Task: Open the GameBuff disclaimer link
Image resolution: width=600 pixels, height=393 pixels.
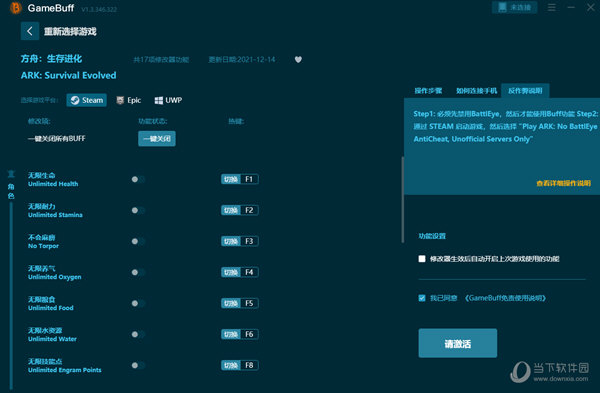Action: (505, 298)
